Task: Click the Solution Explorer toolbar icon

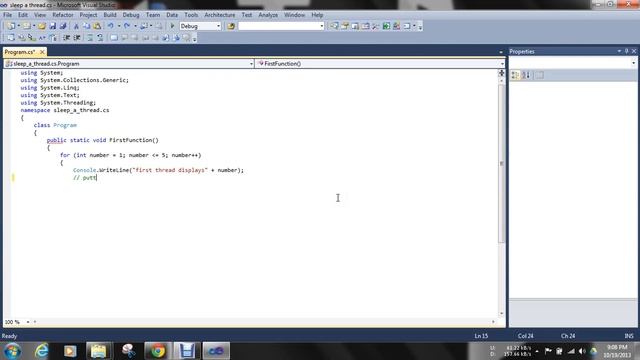Action: pos(334,26)
